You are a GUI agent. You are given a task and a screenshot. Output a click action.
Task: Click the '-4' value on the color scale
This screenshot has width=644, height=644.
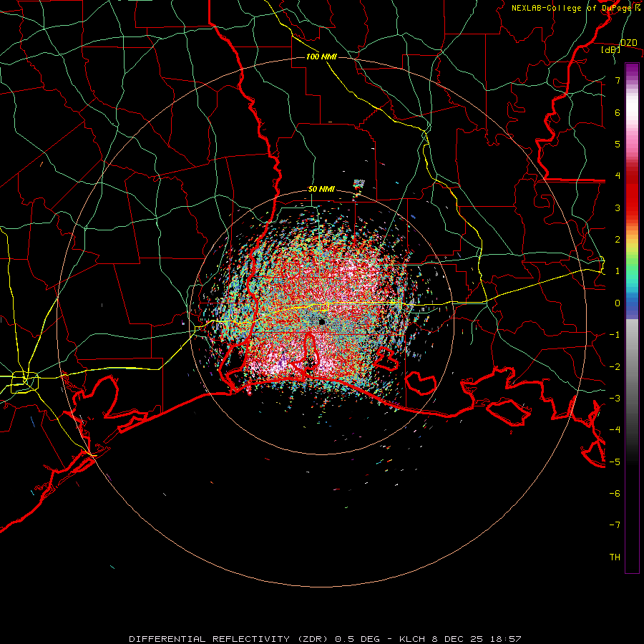[x=615, y=429]
